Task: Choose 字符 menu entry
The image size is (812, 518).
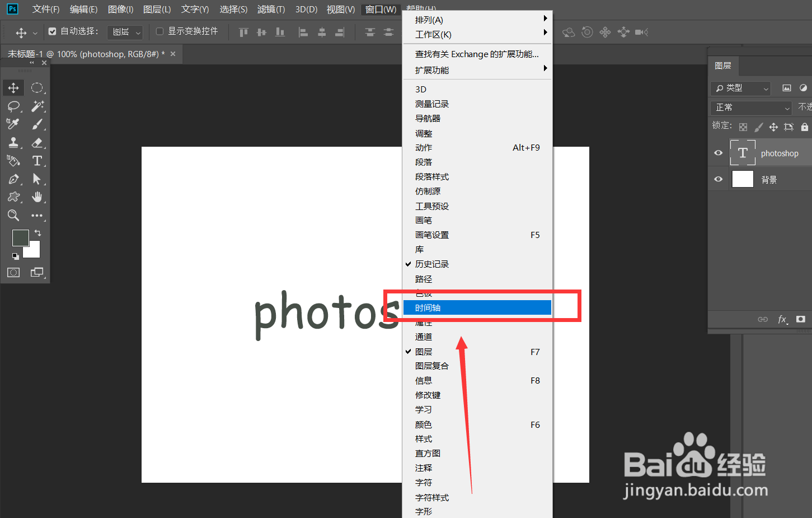Action: 477,482
